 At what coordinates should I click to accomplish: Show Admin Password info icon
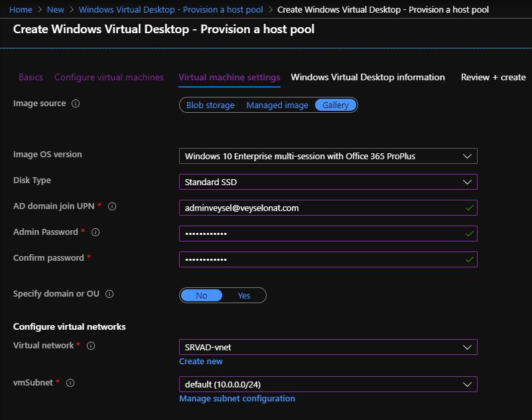coord(96,232)
